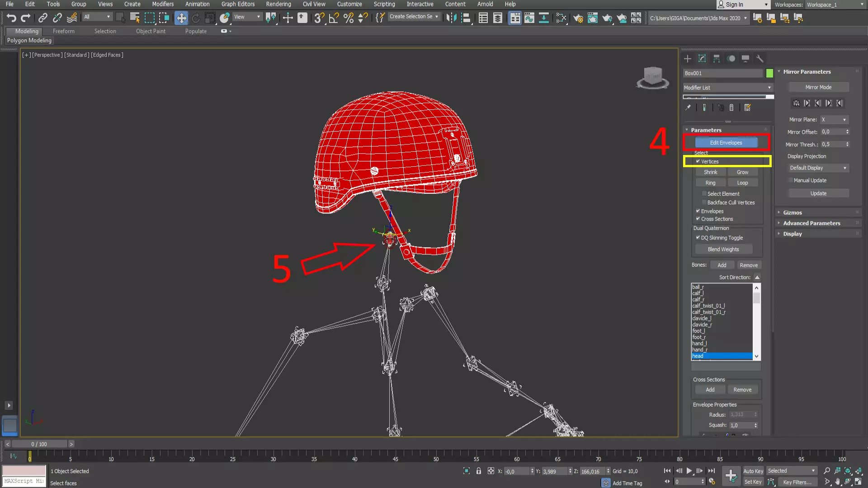
Task: Open the Mirror Plane dropdown
Action: point(834,120)
